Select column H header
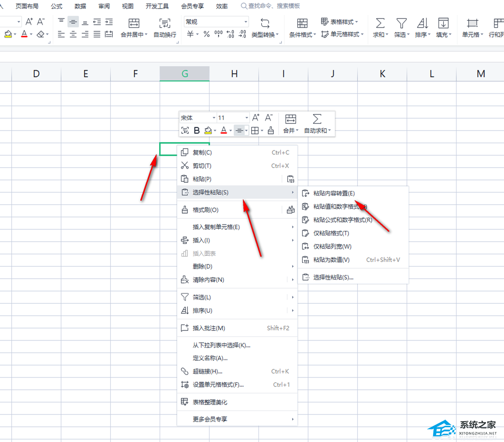Image resolution: width=504 pixels, height=442 pixels. click(234, 74)
